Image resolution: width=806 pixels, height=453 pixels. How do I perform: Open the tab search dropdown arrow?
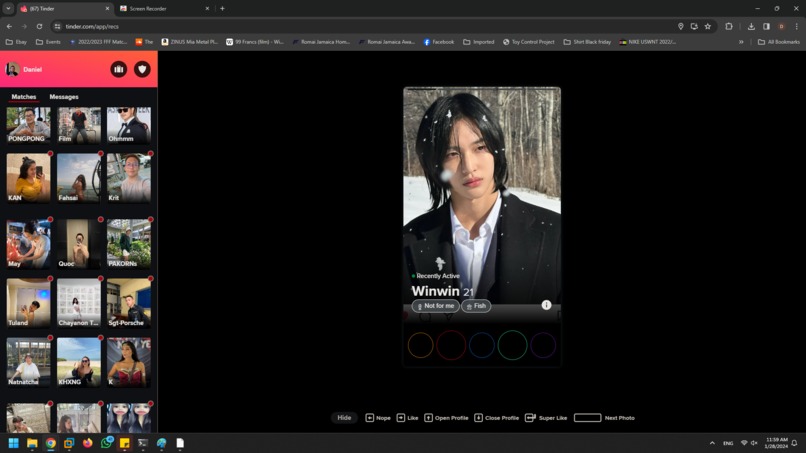(8, 9)
